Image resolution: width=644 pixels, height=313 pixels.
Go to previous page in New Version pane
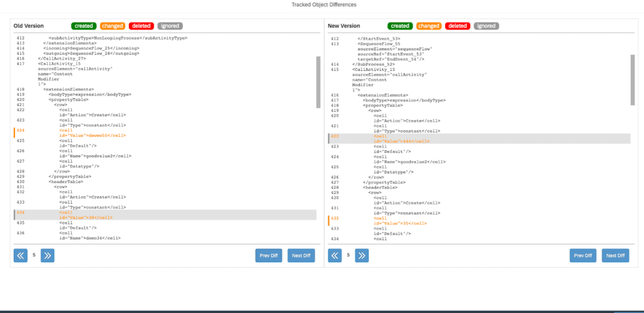[335, 255]
